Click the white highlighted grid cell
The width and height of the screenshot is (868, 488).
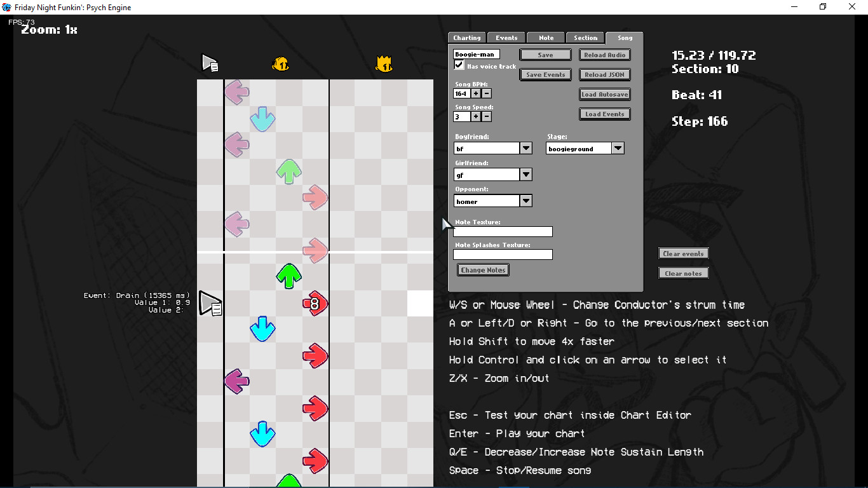(x=420, y=303)
